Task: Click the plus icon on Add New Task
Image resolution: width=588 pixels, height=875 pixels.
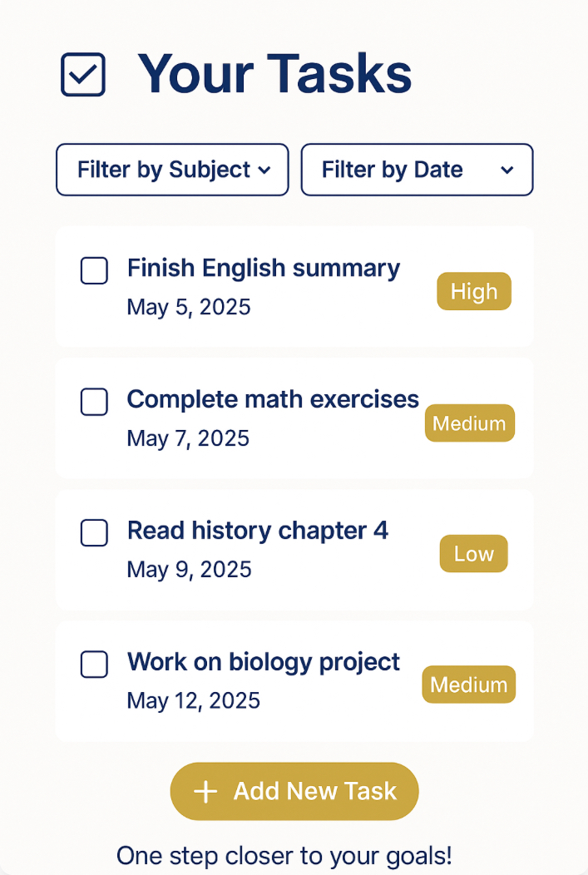Action: (205, 792)
